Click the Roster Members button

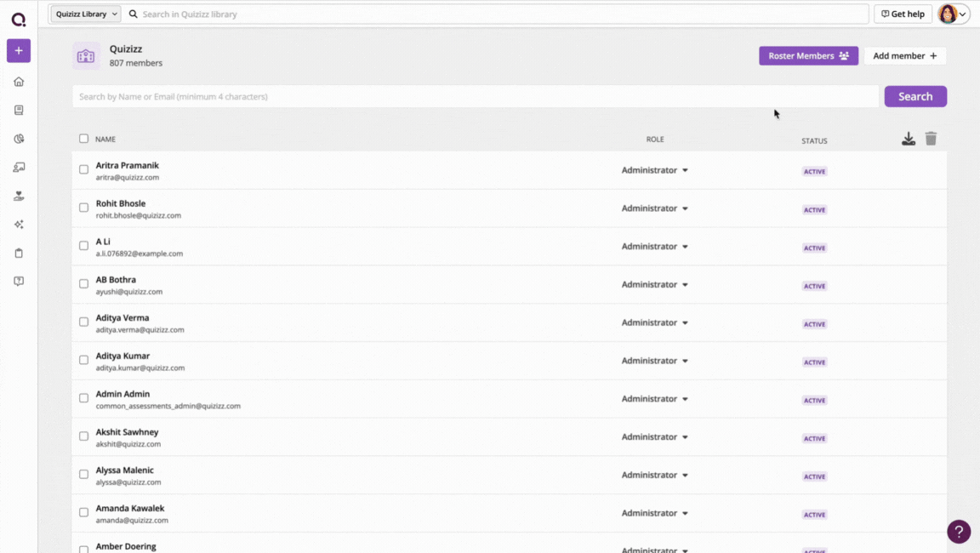(808, 55)
